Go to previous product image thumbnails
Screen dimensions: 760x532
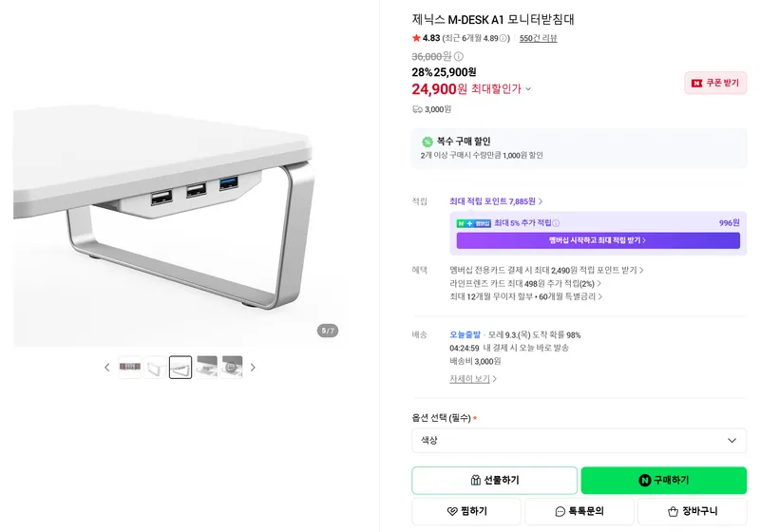[107, 368]
